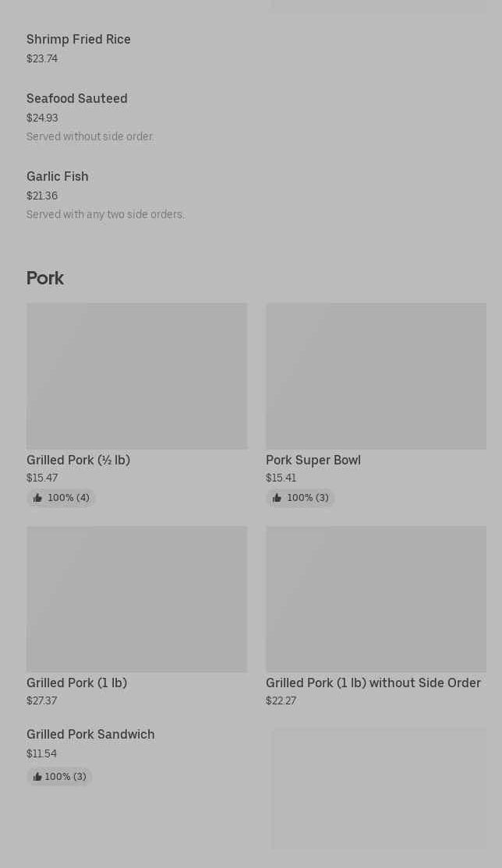Click the Pork Super Bowl 100% (3) rating
This screenshot has height=868, width=502.
(300, 498)
